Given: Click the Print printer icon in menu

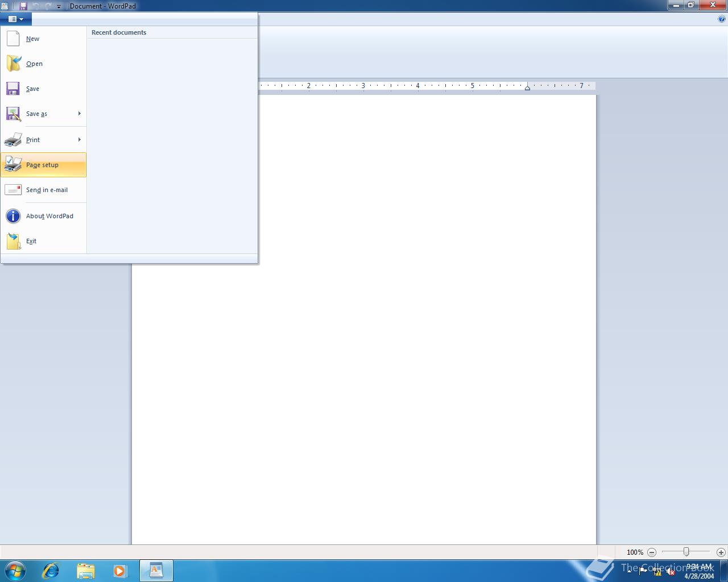Looking at the screenshot, I should (13, 140).
